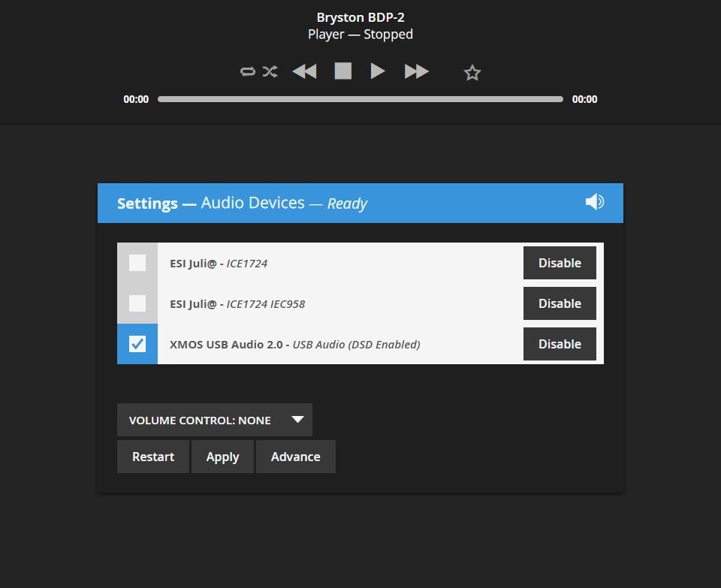Disable the ESI Juli@ ICE1724 IEC958 device

(x=560, y=303)
